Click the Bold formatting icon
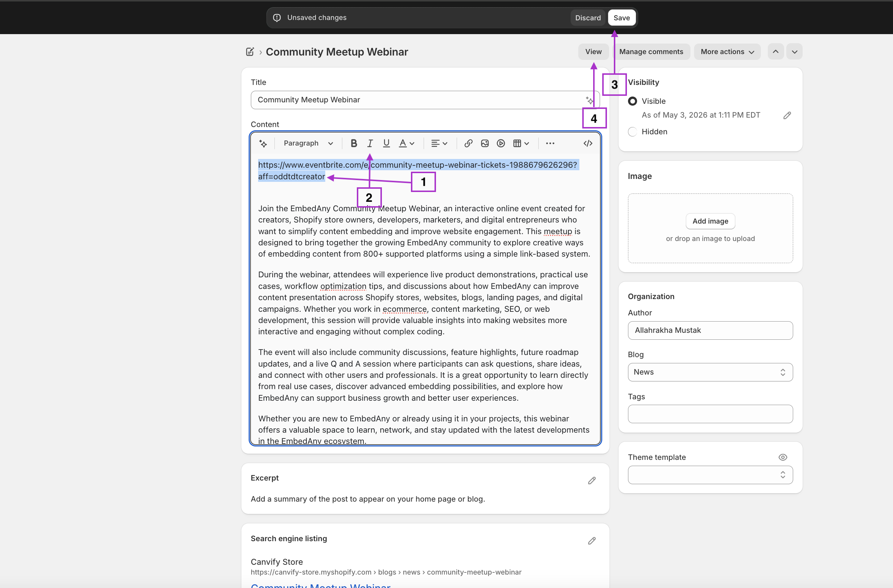The width and height of the screenshot is (893, 588). pyautogui.click(x=354, y=143)
